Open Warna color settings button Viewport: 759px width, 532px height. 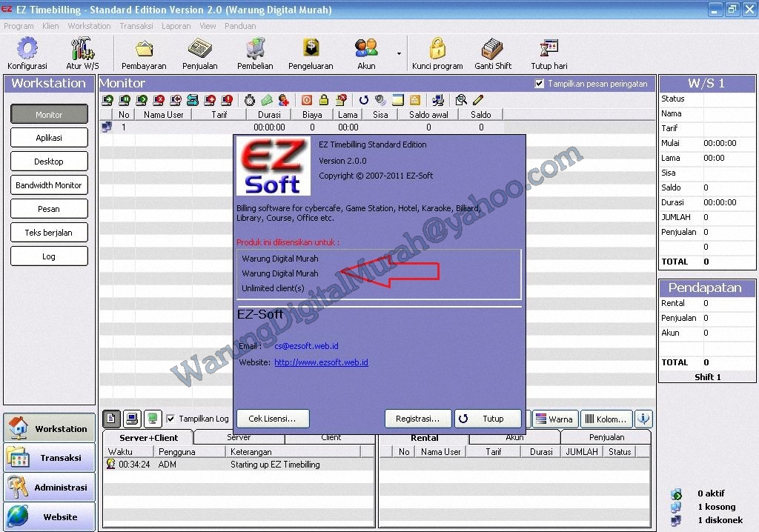pos(554,419)
